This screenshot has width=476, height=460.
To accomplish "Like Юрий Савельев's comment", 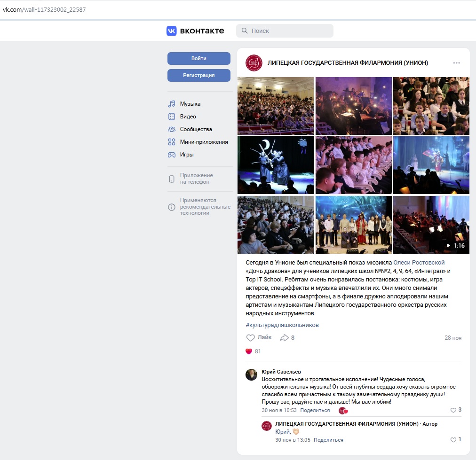I will pos(453,410).
